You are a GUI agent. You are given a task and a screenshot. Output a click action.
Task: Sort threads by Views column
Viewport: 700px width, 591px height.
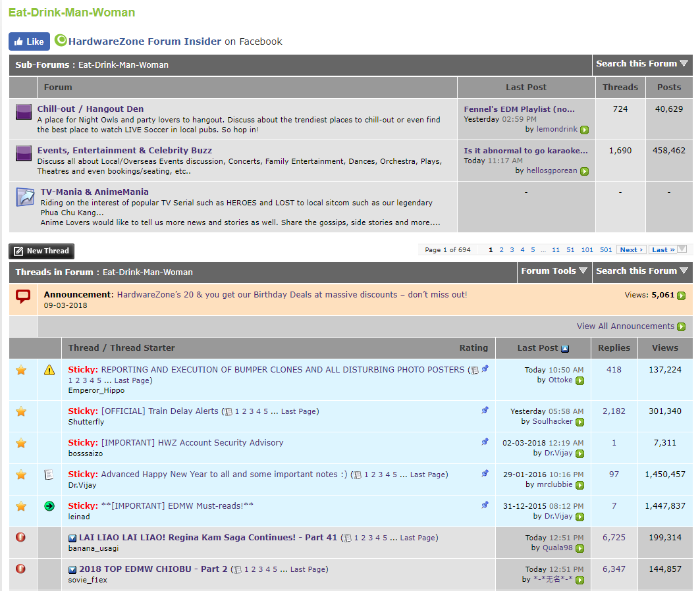click(664, 348)
